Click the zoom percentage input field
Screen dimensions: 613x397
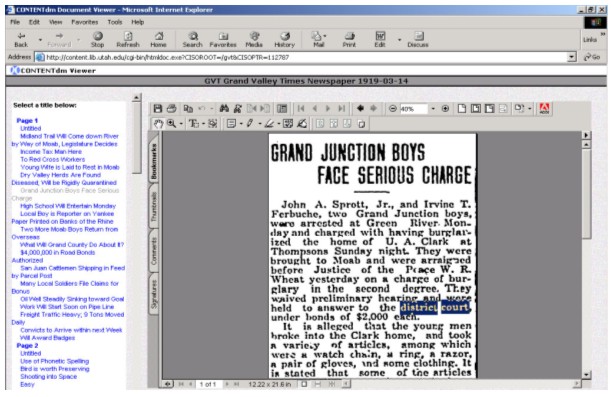tap(414, 109)
